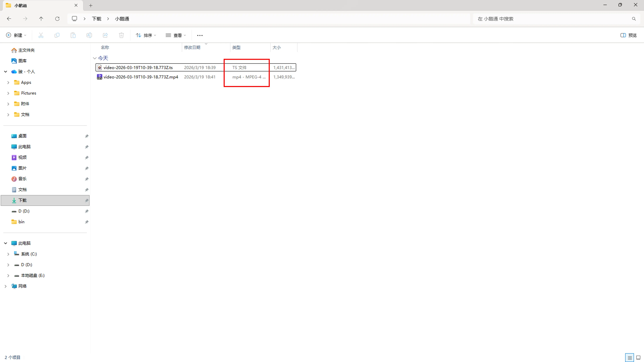Open the new tab plus button
The width and height of the screenshot is (644, 362).
point(91,5)
